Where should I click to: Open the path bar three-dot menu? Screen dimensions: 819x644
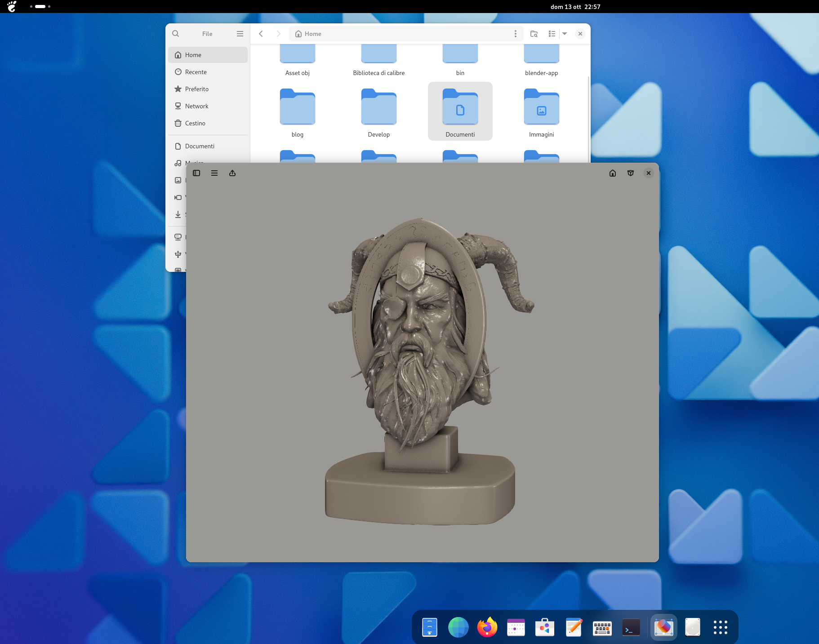coord(516,34)
